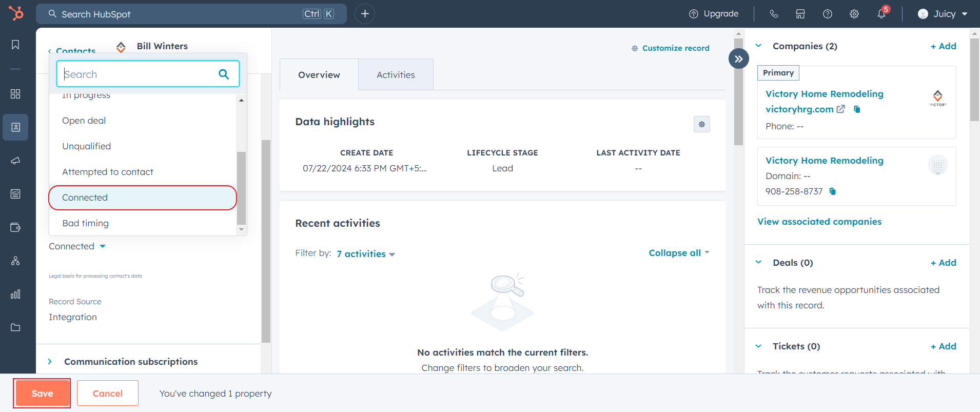
Task: Select Connected status option
Action: pyautogui.click(x=143, y=198)
